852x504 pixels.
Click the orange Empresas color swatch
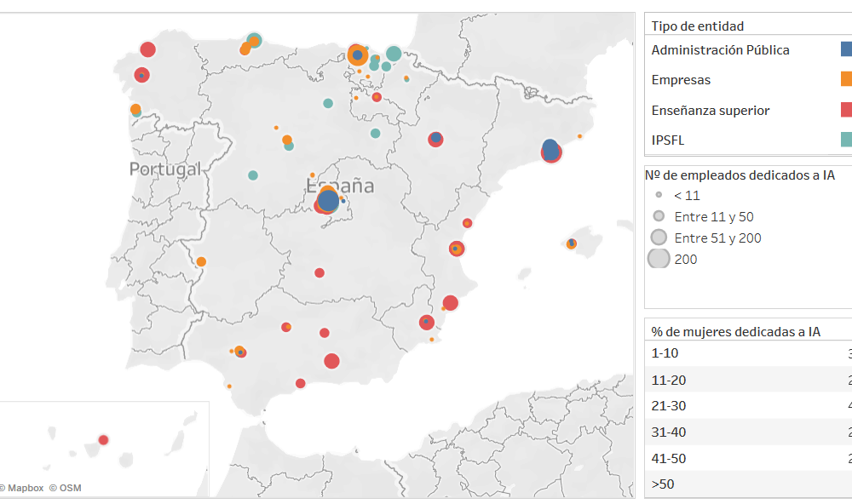[846, 79]
